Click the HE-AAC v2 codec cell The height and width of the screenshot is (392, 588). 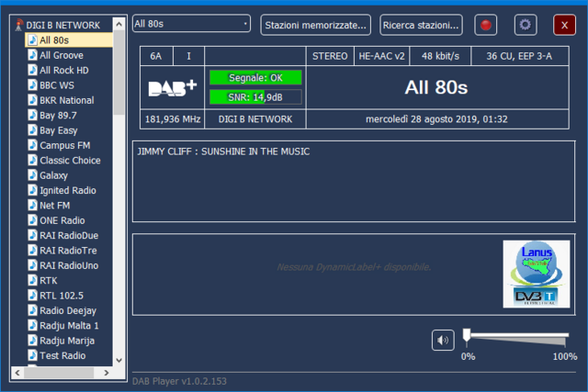click(381, 56)
